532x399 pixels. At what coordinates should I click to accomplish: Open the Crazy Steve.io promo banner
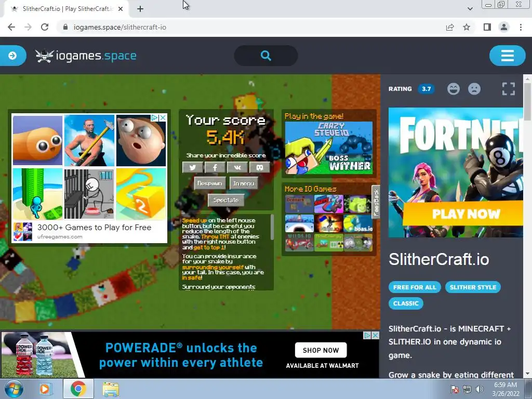click(x=329, y=148)
